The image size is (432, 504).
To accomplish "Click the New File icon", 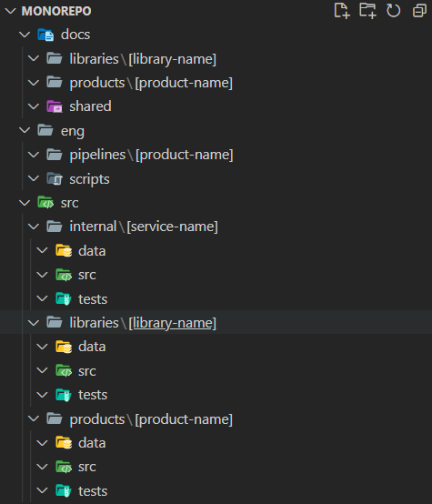I will pos(342,11).
